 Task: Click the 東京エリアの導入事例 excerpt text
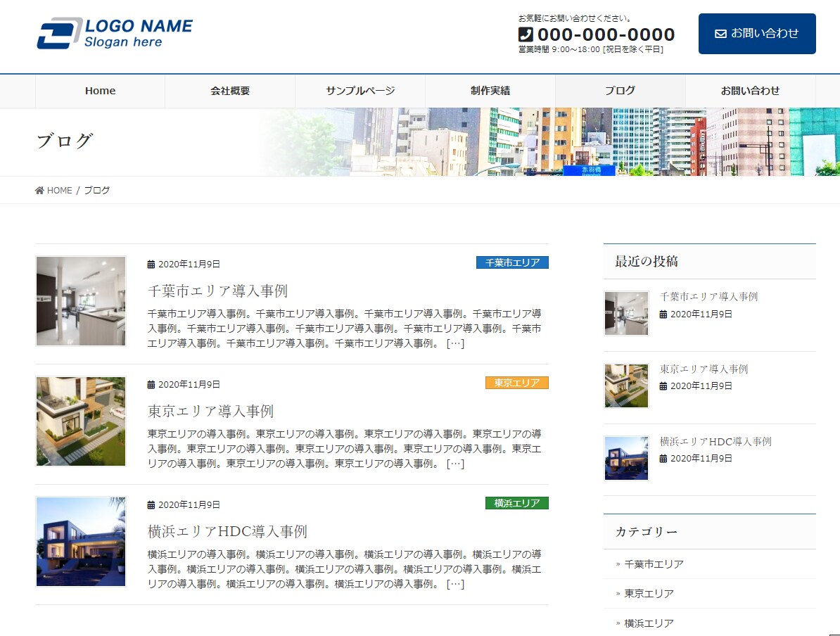(345, 448)
